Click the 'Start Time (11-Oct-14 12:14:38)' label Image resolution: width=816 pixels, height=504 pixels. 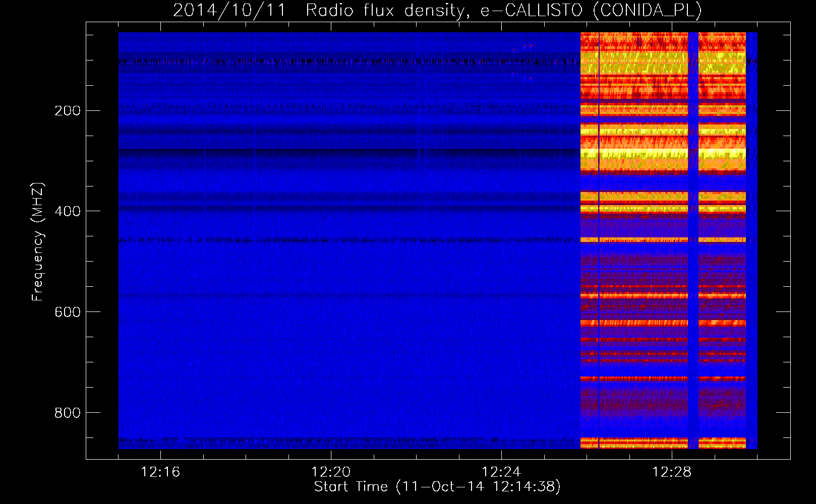point(437,487)
